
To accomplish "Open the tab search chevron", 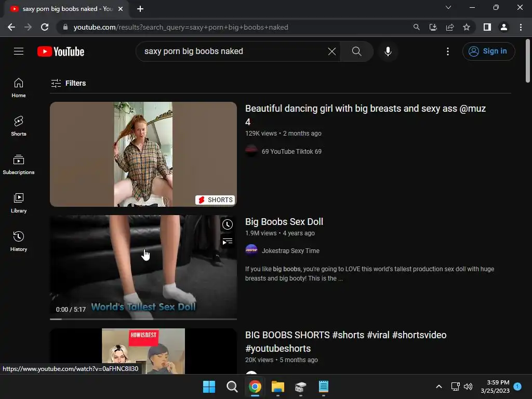I will [x=448, y=7].
